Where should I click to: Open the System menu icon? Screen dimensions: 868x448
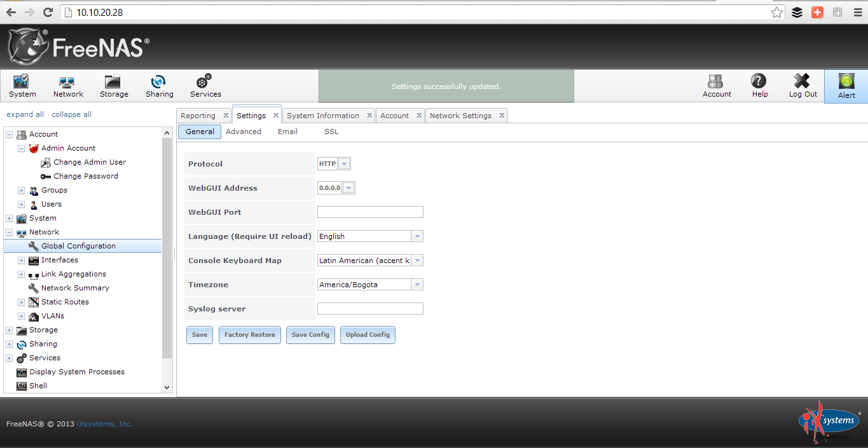tap(22, 86)
